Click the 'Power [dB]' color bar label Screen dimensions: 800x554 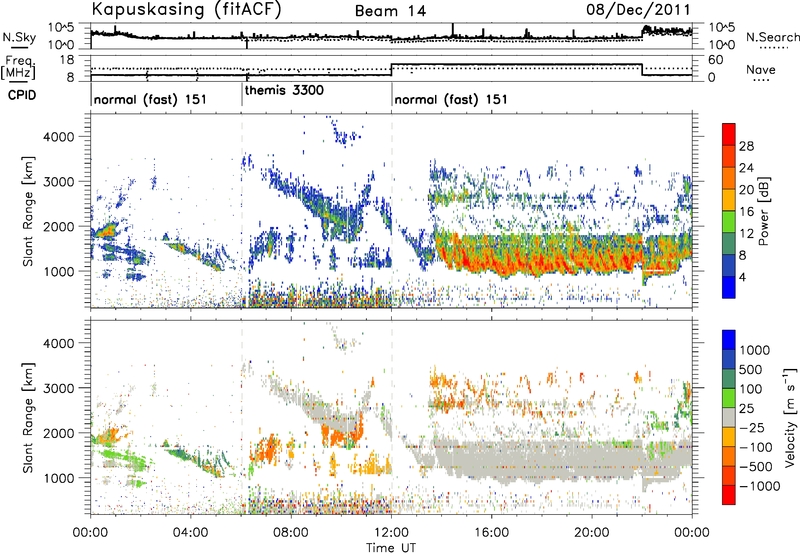point(763,211)
